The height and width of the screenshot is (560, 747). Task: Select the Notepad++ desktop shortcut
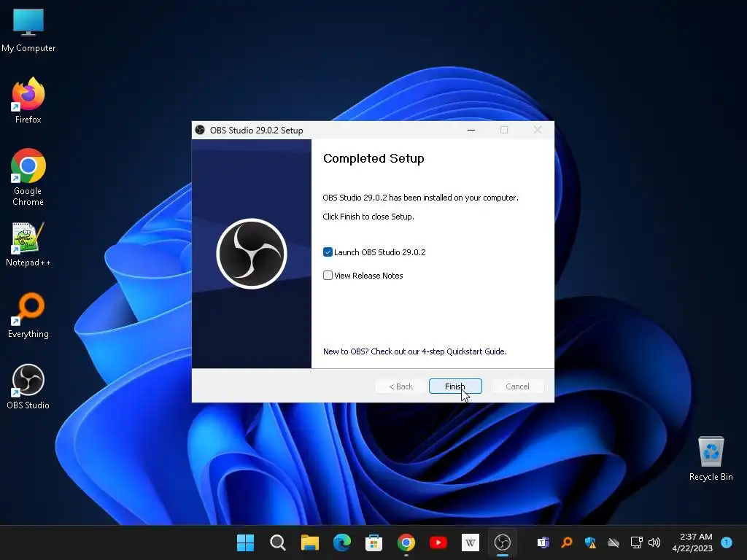pos(28,245)
